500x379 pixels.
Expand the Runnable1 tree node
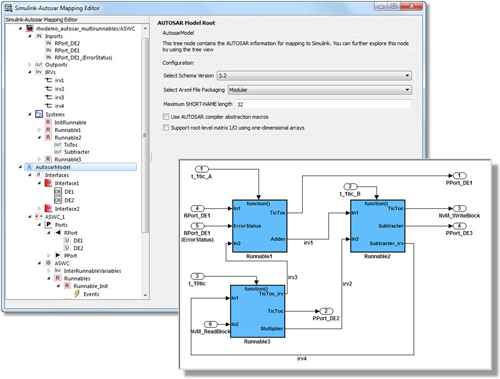pos(39,130)
